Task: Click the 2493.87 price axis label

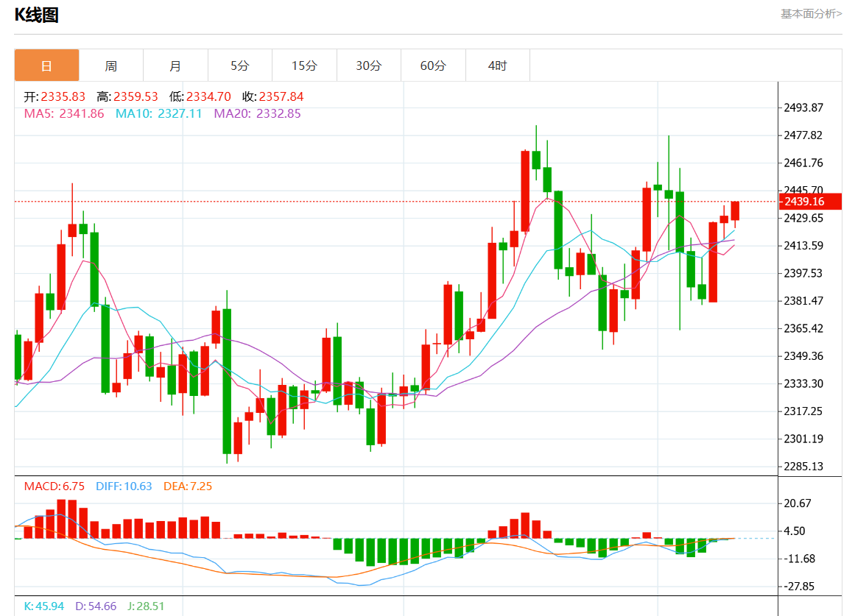Action: tap(803, 107)
